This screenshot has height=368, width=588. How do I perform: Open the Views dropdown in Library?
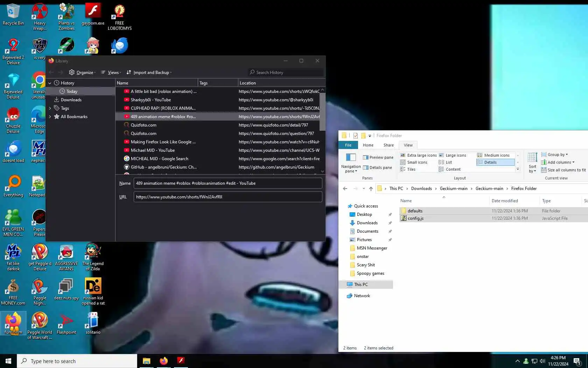(x=111, y=73)
